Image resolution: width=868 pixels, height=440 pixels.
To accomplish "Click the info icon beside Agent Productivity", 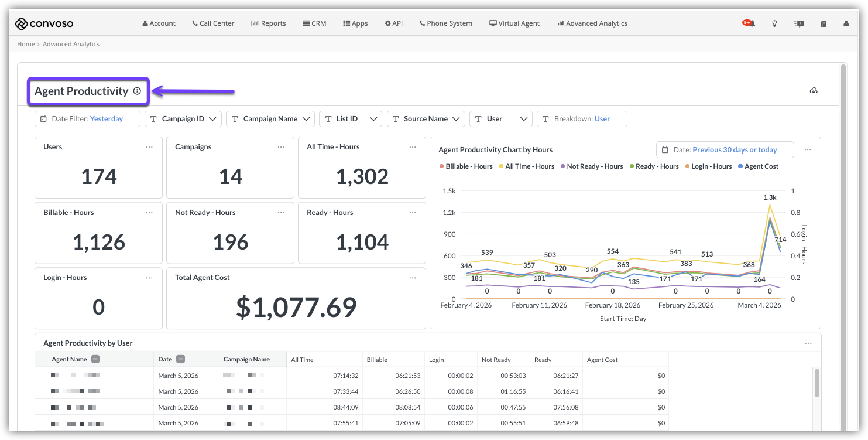I will coord(137,91).
